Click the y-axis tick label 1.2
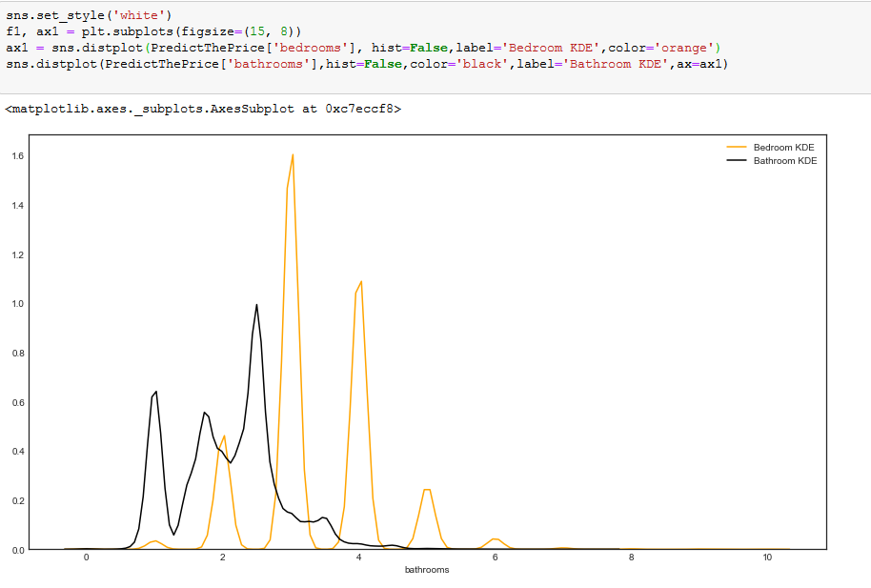871x588 pixels. click(x=18, y=255)
